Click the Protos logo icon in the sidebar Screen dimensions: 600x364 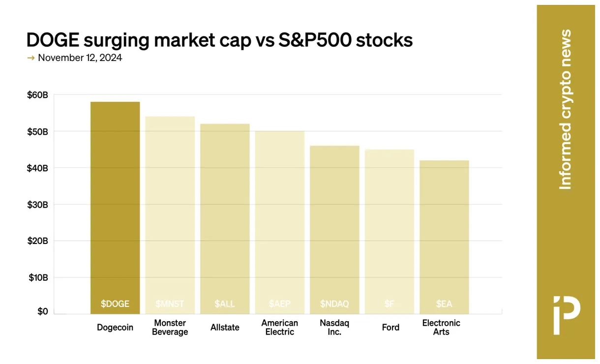pos(566,315)
